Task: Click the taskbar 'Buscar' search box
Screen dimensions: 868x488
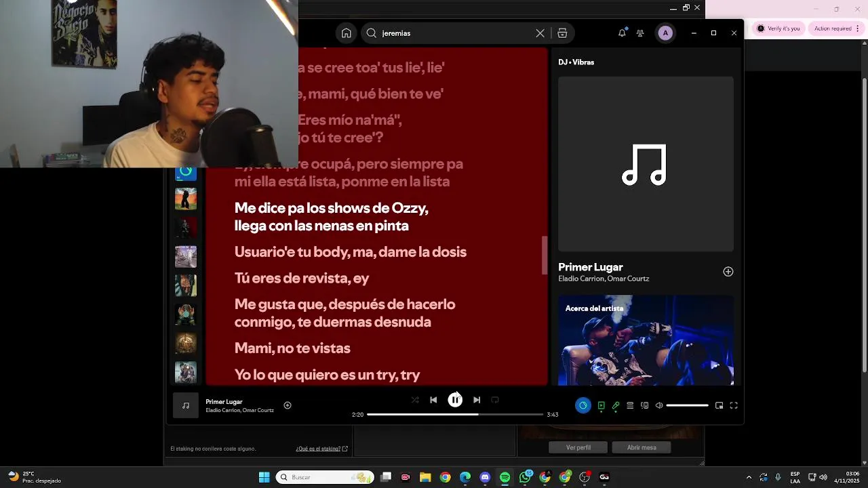Action: point(325,477)
